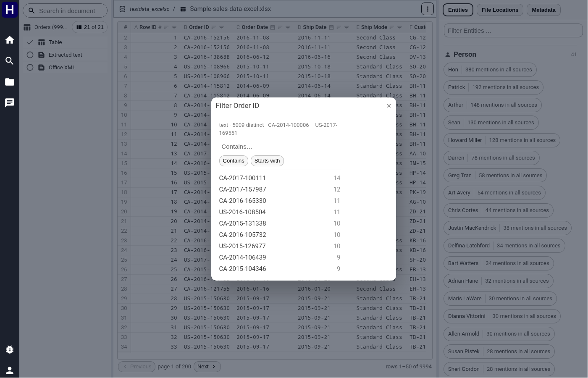Viewport: 588px width, 378px height.
Task: Switch to the Metadata tab
Action: pos(543,10)
